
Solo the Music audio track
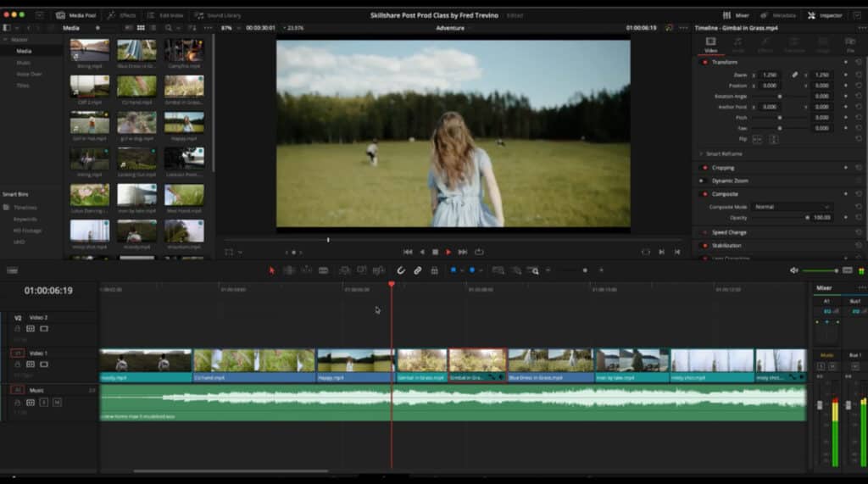click(x=44, y=403)
